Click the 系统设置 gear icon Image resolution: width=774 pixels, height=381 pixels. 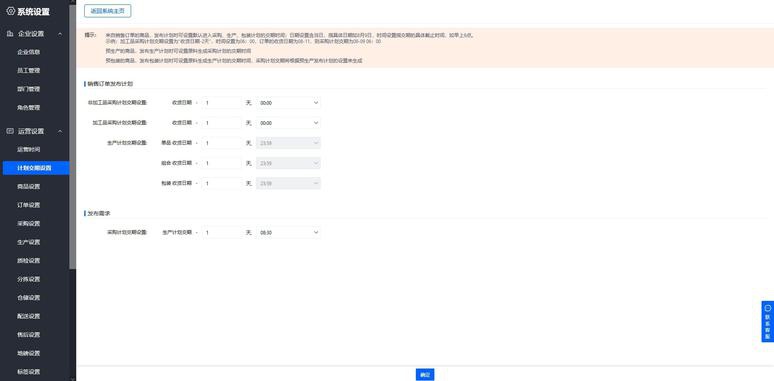click(x=10, y=11)
